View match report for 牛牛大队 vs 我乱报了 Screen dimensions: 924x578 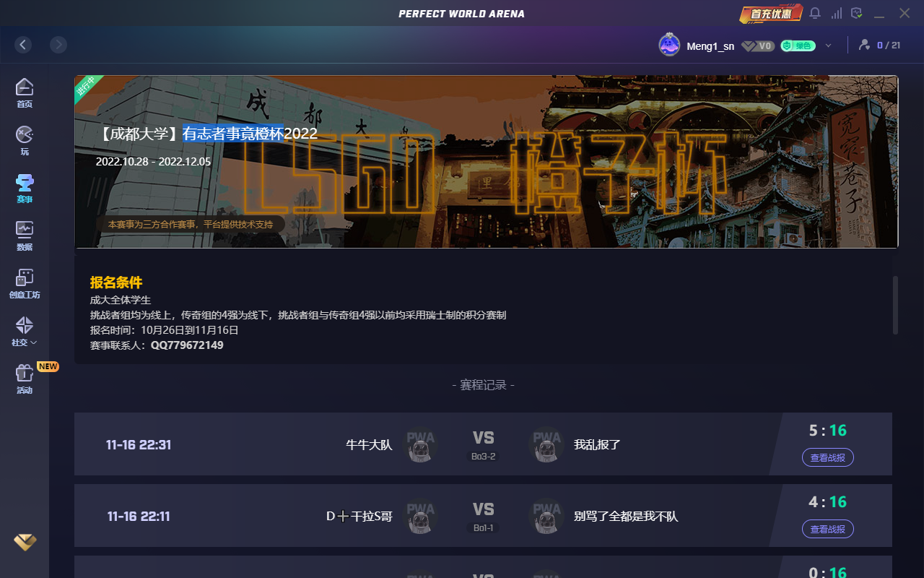[x=827, y=457]
